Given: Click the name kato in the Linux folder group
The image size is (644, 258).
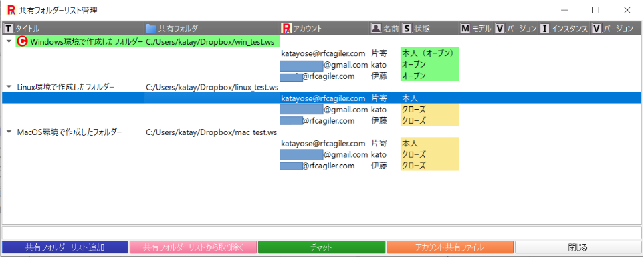Looking at the screenshot, I should coord(379,110).
